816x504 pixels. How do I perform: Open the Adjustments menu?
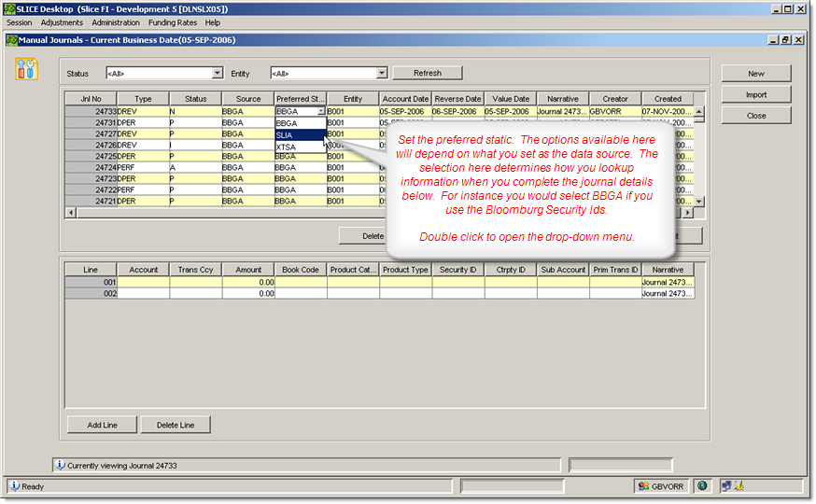[62, 22]
